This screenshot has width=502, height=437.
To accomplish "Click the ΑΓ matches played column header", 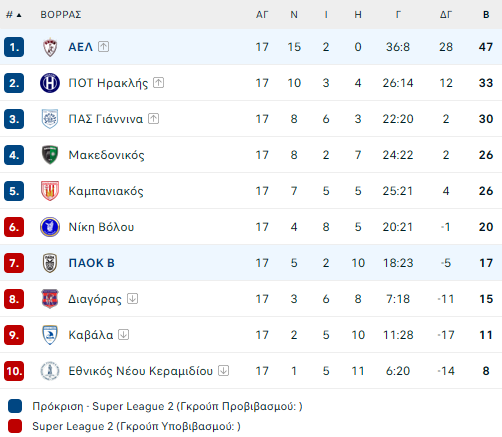I will [x=262, y=15].
